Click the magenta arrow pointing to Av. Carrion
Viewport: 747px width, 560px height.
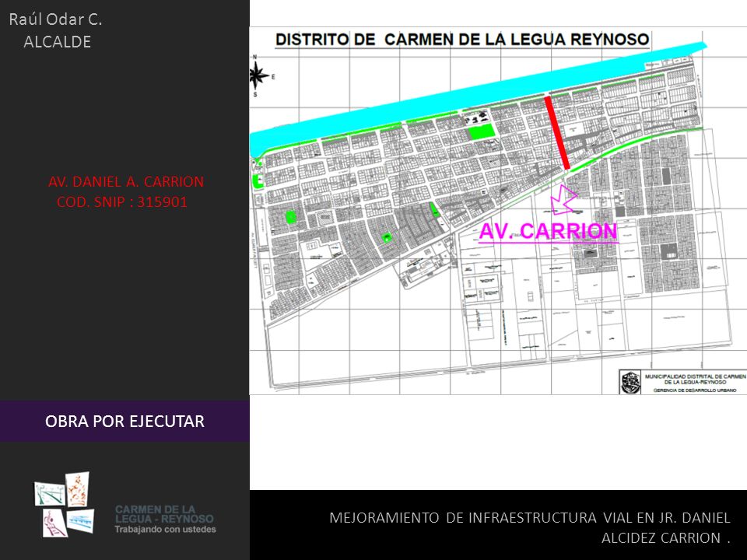point(563,200)
